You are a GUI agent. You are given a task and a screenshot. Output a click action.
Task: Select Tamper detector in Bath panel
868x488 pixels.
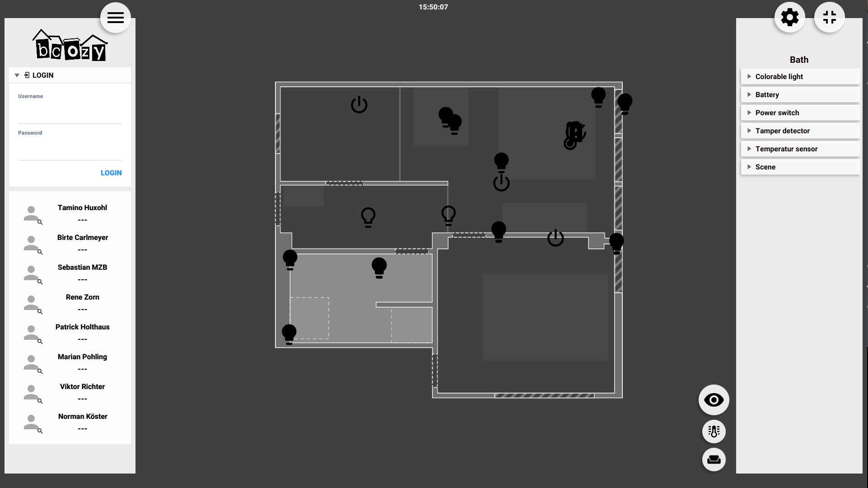799,130
